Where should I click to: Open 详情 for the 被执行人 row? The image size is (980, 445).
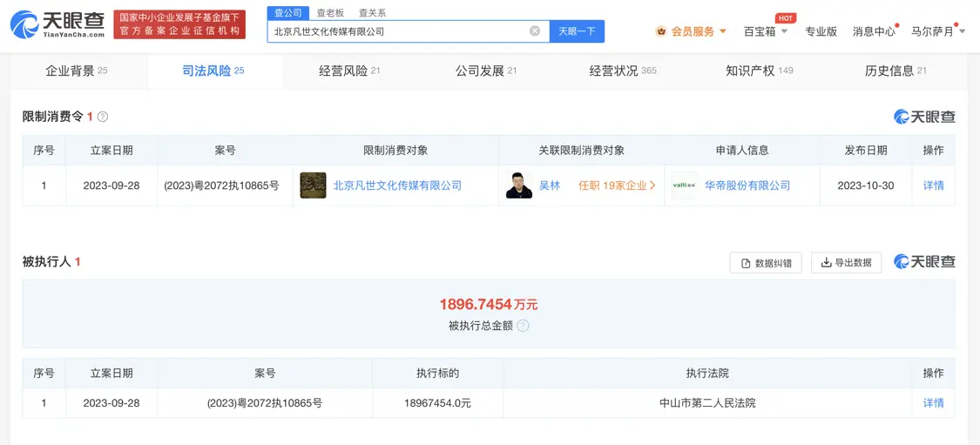click(x=934, y=403)
